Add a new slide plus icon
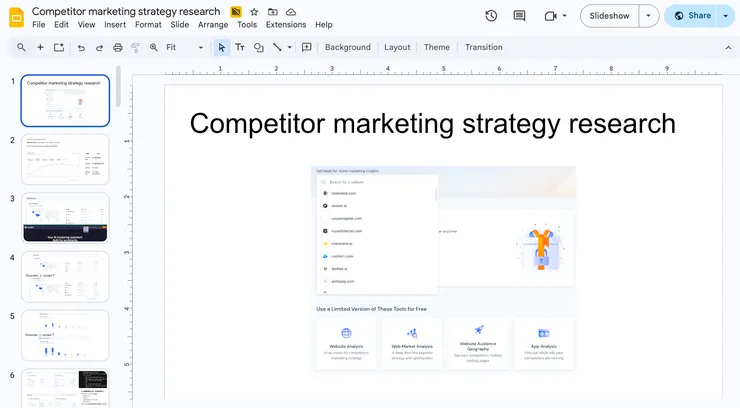The height and width of the screenshot is (408, 740). click(x=41, y=47)
